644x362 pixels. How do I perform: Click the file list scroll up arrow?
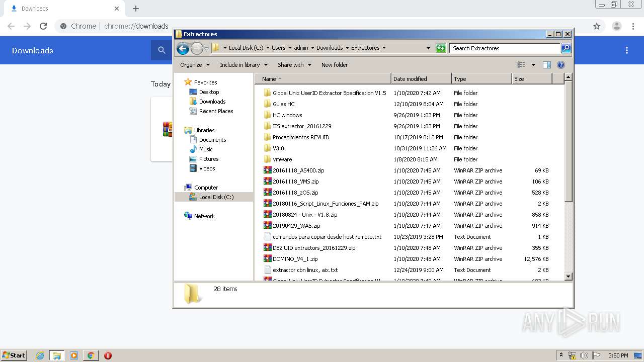tap(568, 77)
